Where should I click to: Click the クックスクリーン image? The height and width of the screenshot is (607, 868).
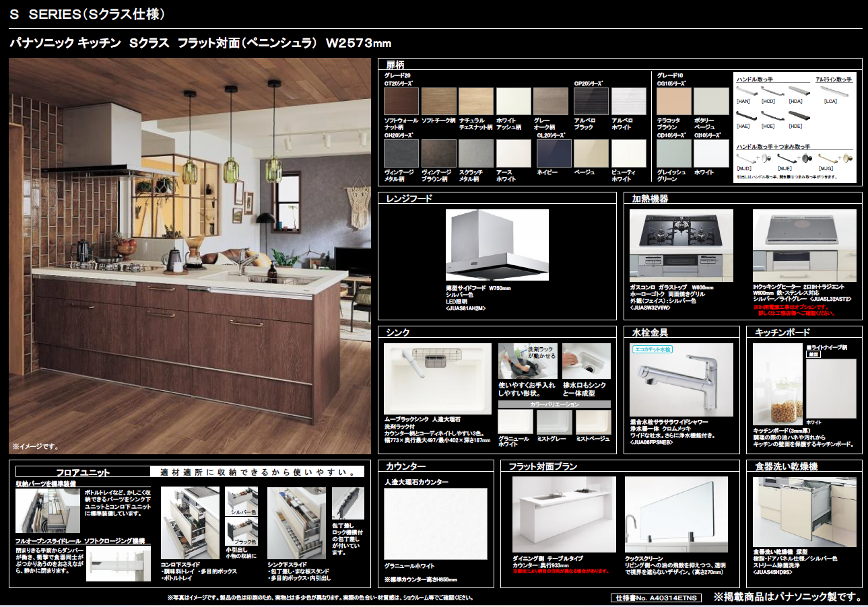[x=676, y=515]
